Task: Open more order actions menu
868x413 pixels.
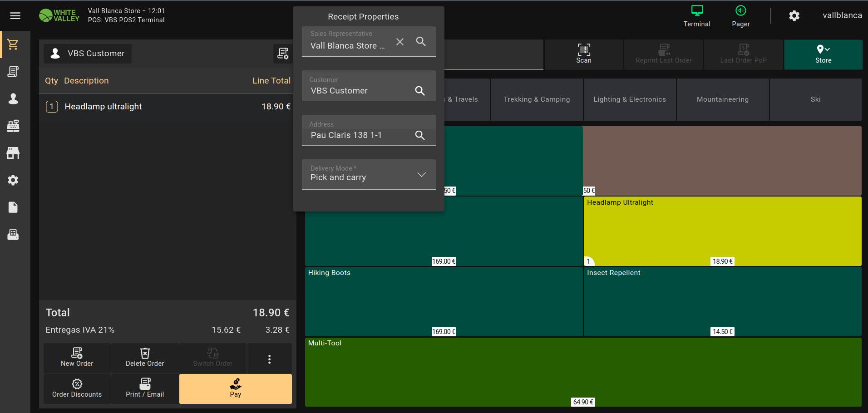Action: click(269, 359)
